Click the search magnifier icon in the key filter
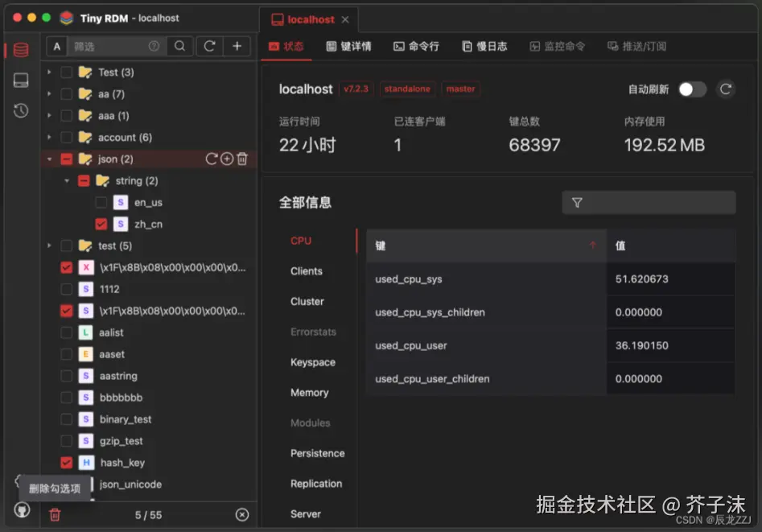This screenshot has height=532, width=762. (x=180, y=47)
